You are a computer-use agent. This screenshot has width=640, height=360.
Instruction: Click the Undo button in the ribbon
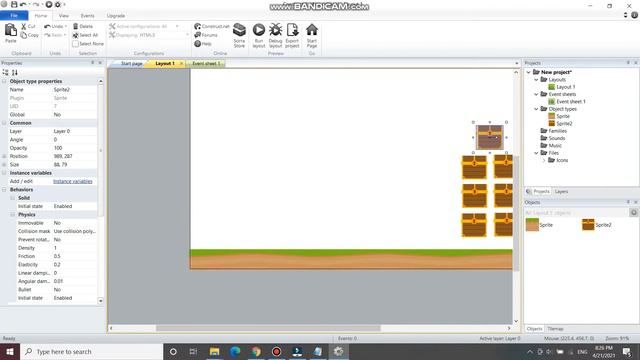[55, 26]
